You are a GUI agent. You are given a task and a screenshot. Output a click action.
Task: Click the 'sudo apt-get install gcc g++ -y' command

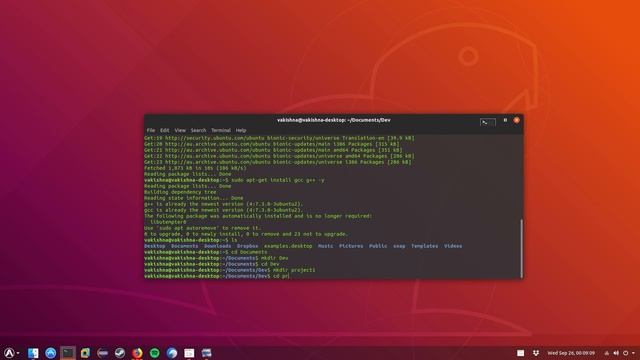(x=278, y=180)
